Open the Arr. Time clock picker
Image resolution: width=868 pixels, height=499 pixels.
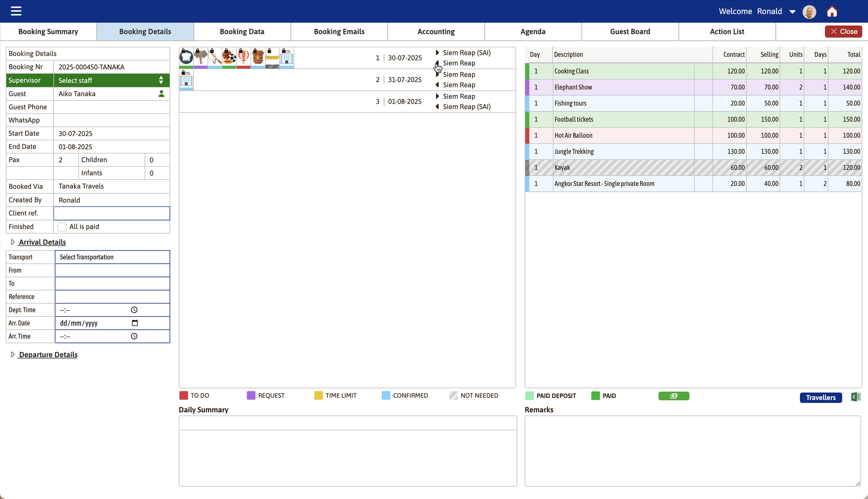point(134,336)
